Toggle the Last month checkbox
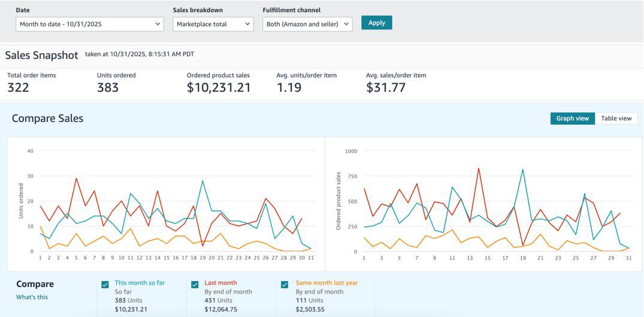 tap(195, 285)
